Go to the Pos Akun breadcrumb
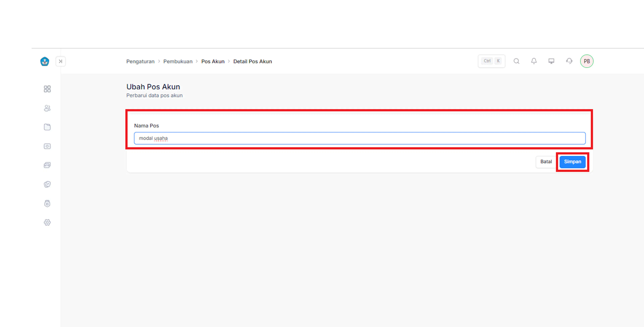Screen dimensions: 644x327 (x=213, y=62)
